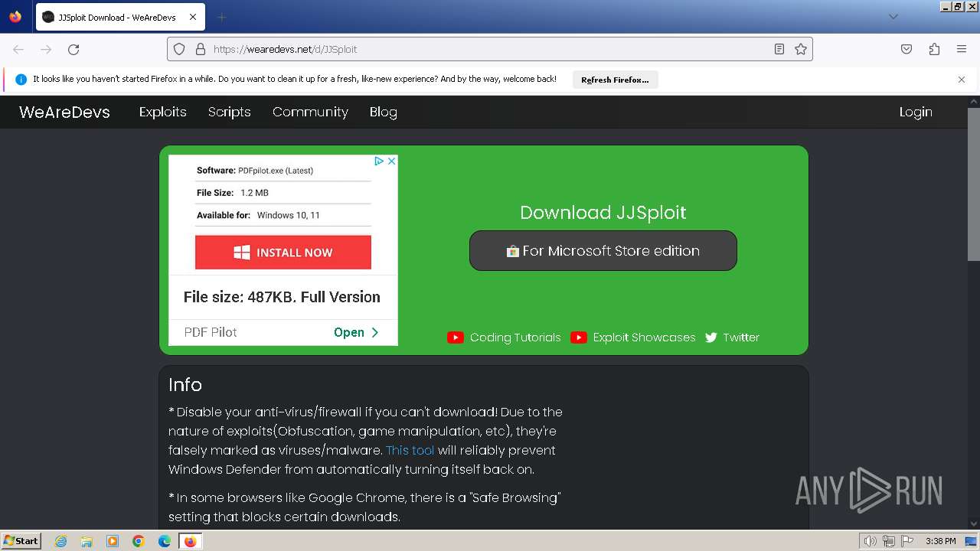This screenshot has height=551, width=980.
Task: Toggle reader view icon
Action: (x=779, y=49)
